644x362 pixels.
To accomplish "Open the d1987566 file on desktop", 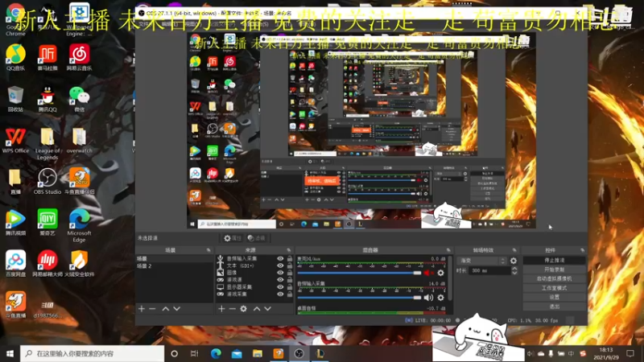I will (47, 309).
